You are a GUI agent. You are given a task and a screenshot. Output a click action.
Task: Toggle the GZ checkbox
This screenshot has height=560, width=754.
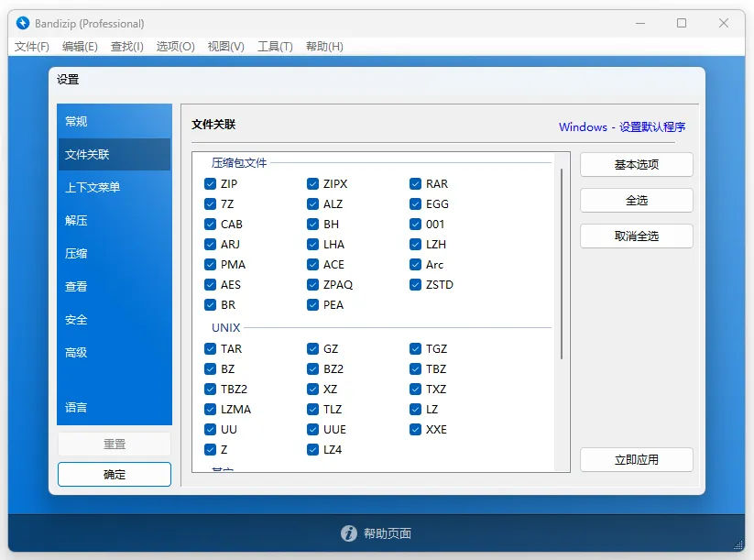[x=312, y=349]
